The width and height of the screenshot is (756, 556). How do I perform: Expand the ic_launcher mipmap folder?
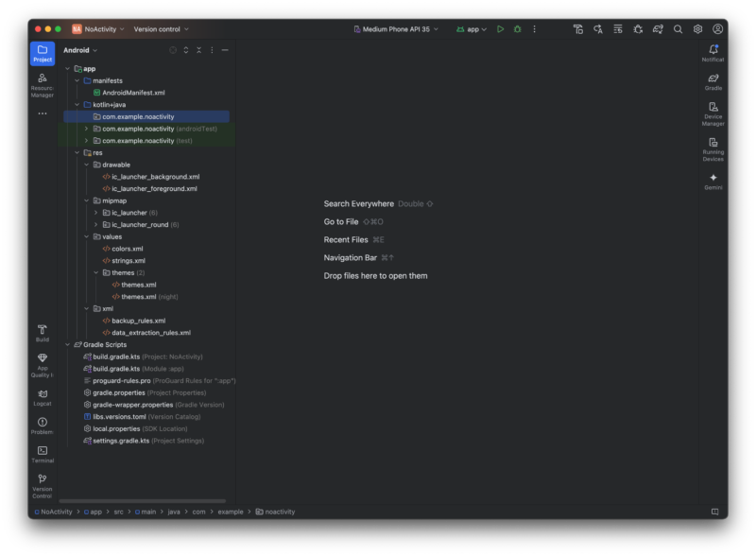tap(95, 213)
